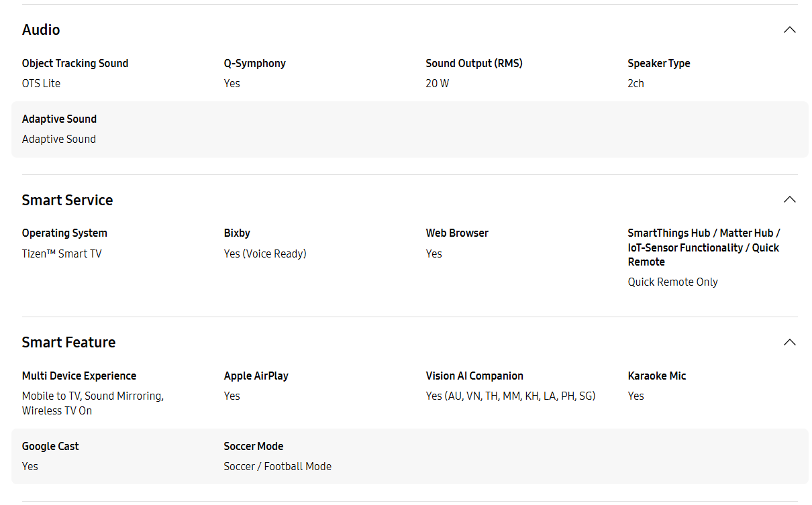Viewport: 812px width, 505px height.
Task: Click the Smart Service section heading
Action: click(67, 200)
